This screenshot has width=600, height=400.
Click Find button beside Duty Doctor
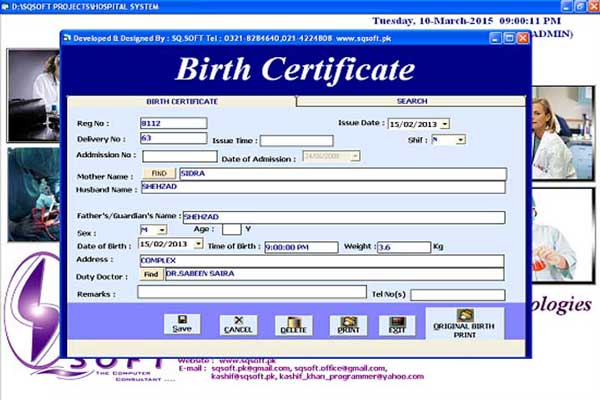click(151, 274)
